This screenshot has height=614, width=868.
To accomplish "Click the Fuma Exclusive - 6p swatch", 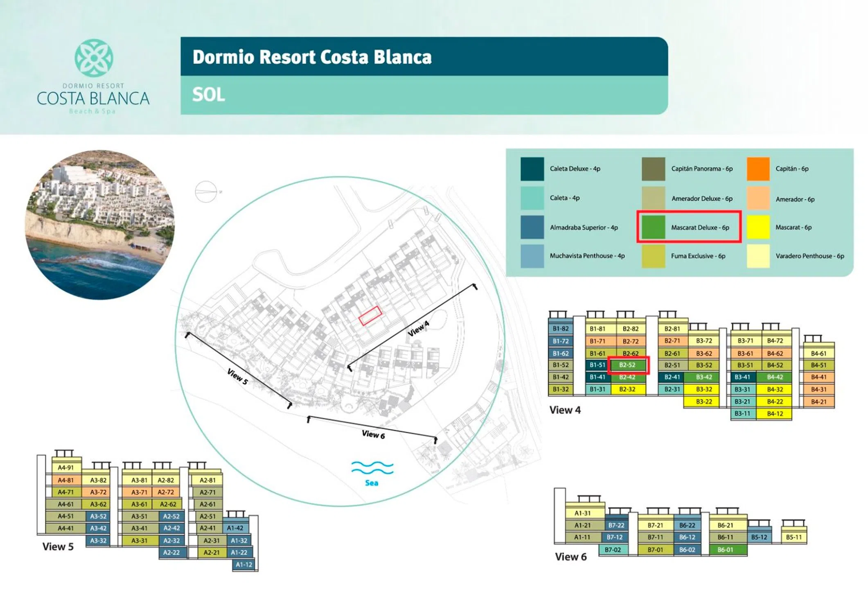I will click(x=653, y=256).
